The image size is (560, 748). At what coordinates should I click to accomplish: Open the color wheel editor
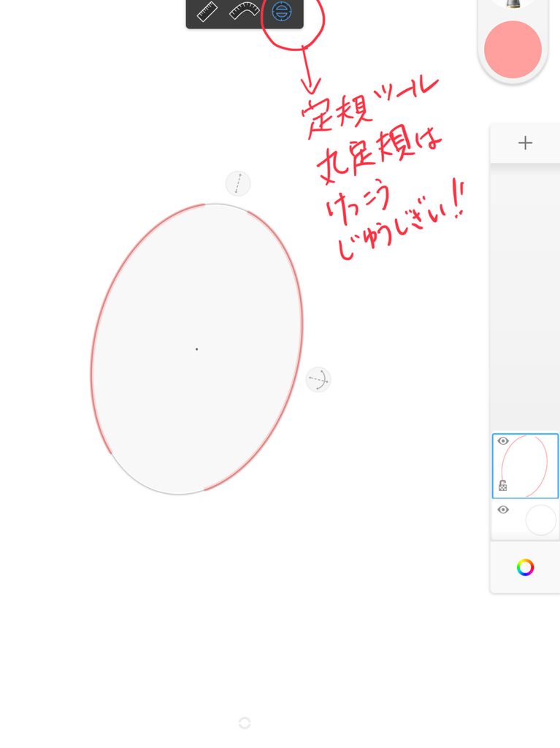[525, 567]
